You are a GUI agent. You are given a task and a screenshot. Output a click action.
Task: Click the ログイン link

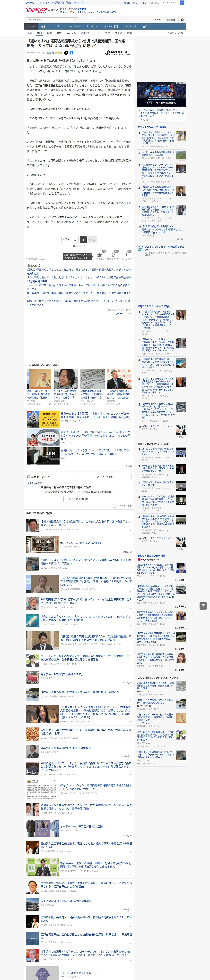[x=64, y=12]
